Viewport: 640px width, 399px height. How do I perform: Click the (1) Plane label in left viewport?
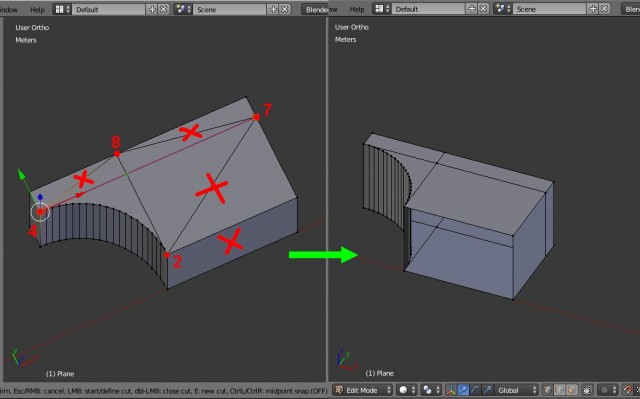(x=60, y=373)
